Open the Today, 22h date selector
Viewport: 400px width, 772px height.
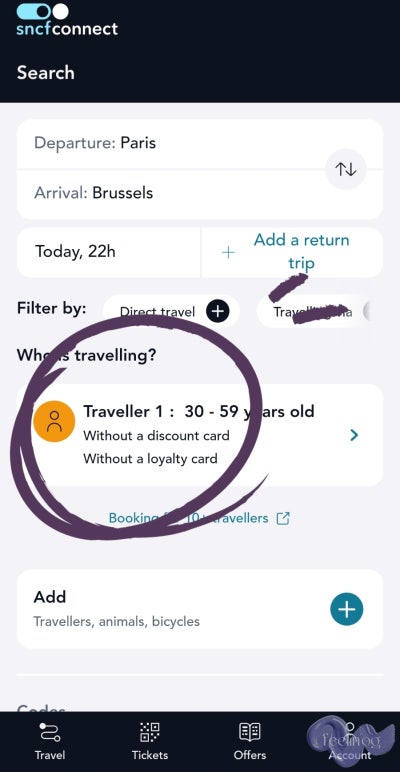coord(109,252)
